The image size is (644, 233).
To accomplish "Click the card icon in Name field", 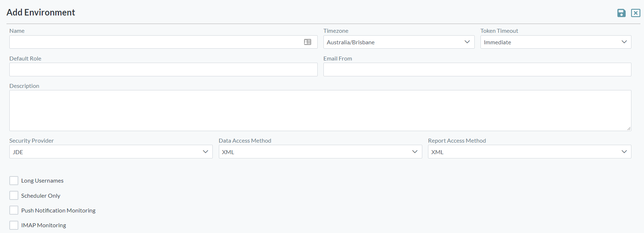I will (308, 42).
